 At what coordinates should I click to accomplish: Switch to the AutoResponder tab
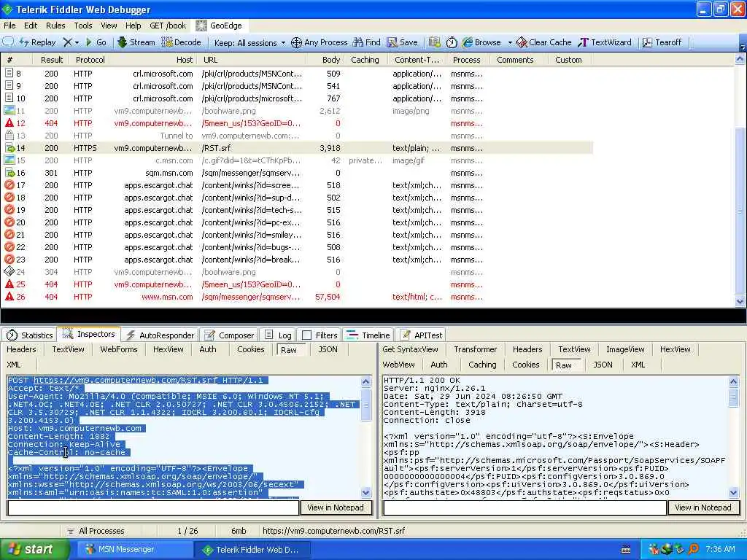pos(160,335)
